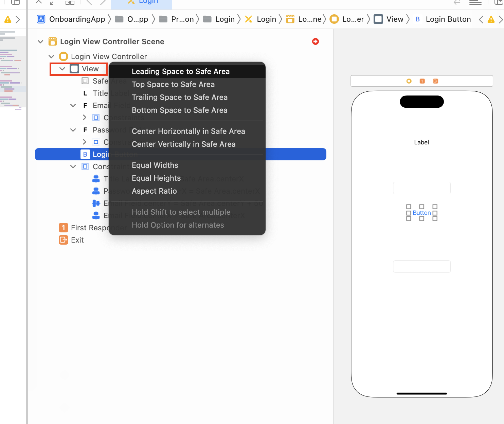Click the email text field on the device canvas
The height and width of the screenshot is (424, 504).
coord(421,188)
